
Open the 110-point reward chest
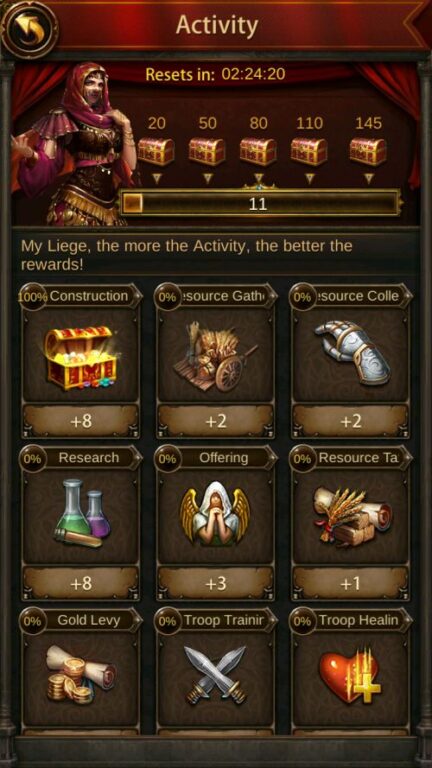(x=309, y=152)
